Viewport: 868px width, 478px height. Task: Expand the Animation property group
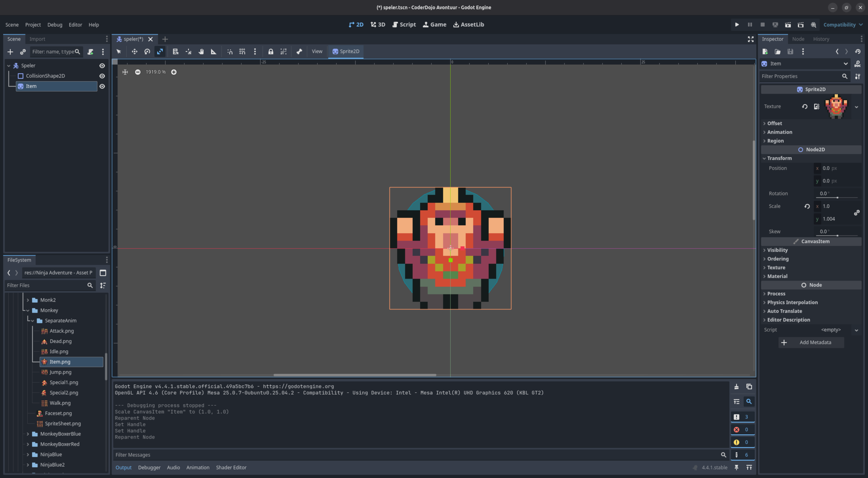click(x=811, y=132)
